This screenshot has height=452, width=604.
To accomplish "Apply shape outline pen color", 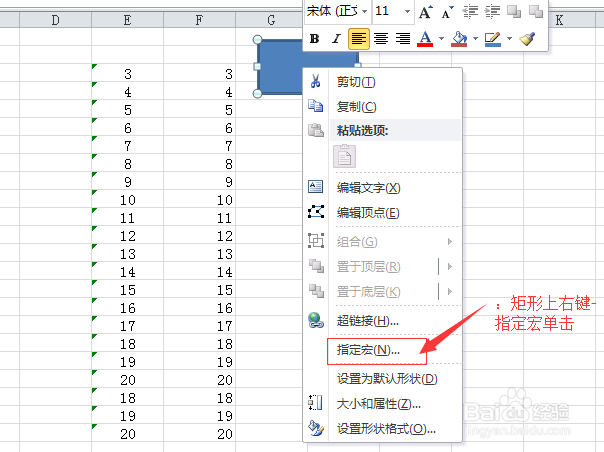I will pyautogui.click(x=493, y=39).
